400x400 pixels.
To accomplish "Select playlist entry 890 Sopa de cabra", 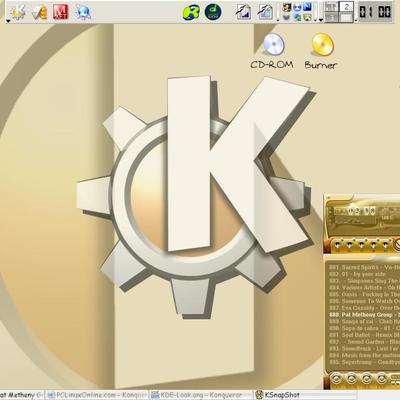I will pos(364,328).
